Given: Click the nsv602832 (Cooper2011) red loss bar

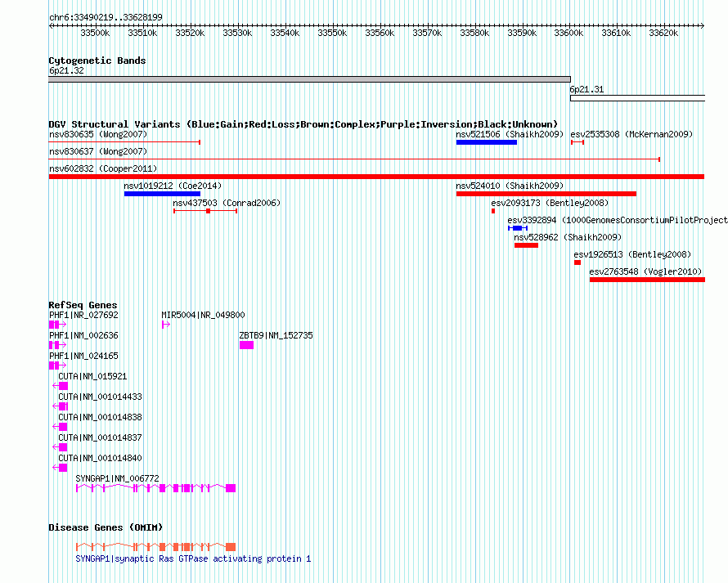Looking at the screenshot, I should point(376,177).
